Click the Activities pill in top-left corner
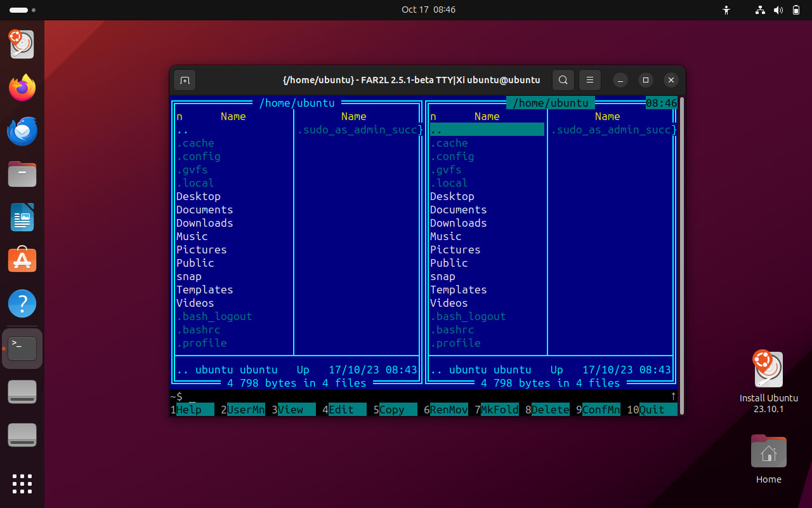This screenshot has width=812, height=508. point(22,10)
